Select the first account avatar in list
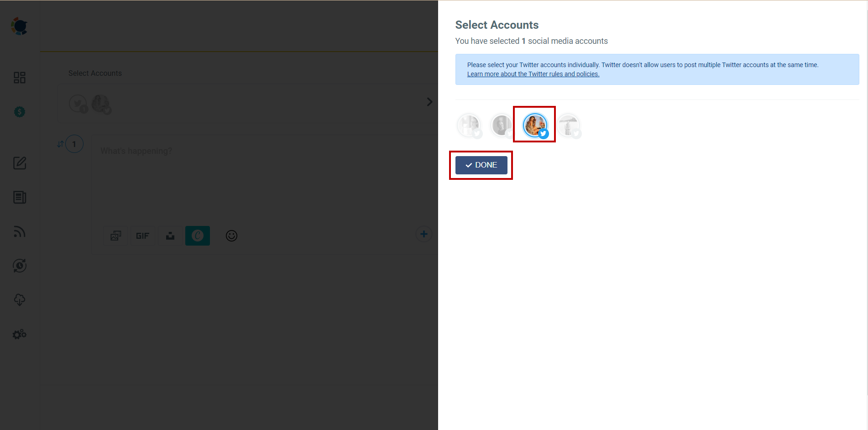The height and width of the screenshot is (430, 868). 469,125
